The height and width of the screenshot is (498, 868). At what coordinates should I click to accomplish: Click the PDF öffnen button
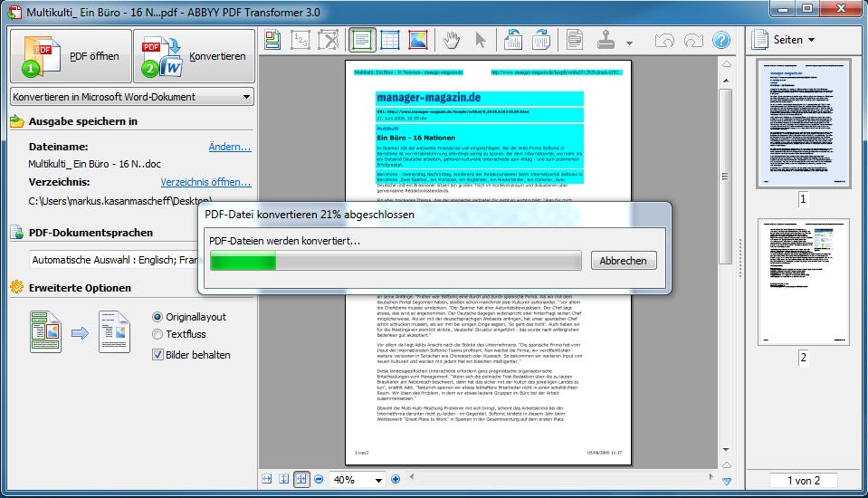pyautogui.click(x=69, y=56)
